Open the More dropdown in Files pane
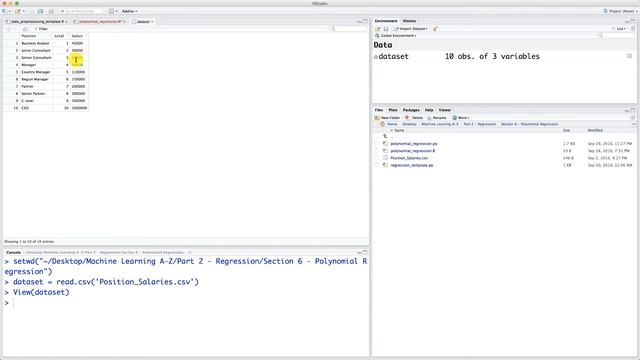This screenshot has width=640, height=360. click(x=461, y=118)
